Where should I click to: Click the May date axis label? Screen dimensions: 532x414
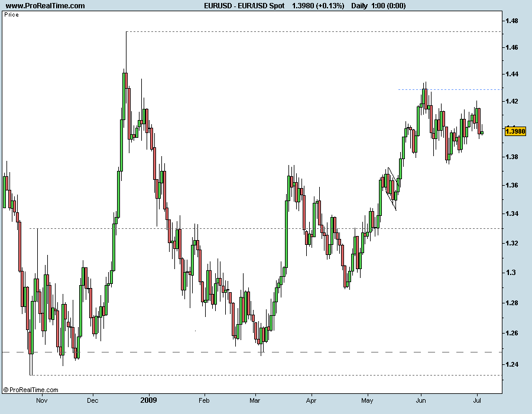(367, 400)
